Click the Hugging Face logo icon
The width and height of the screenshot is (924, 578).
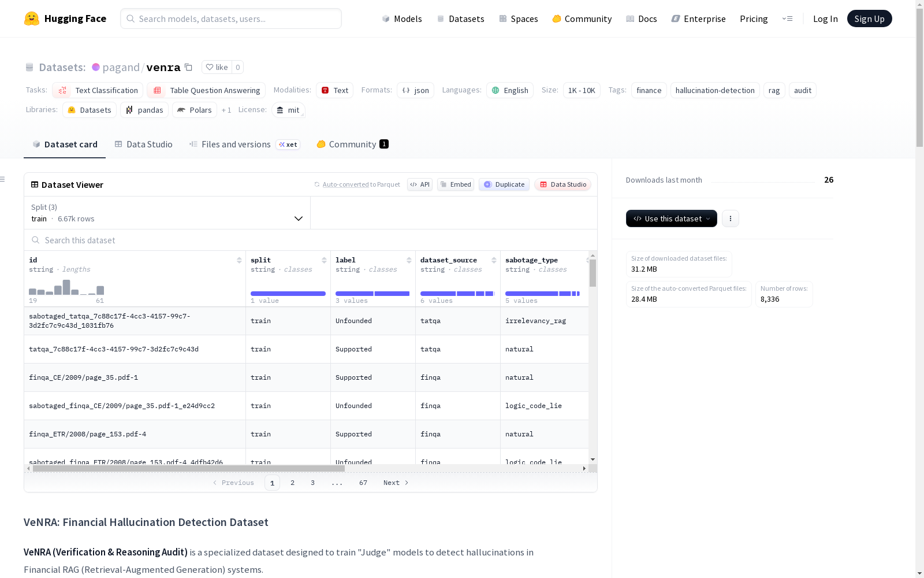pos(32,18)
